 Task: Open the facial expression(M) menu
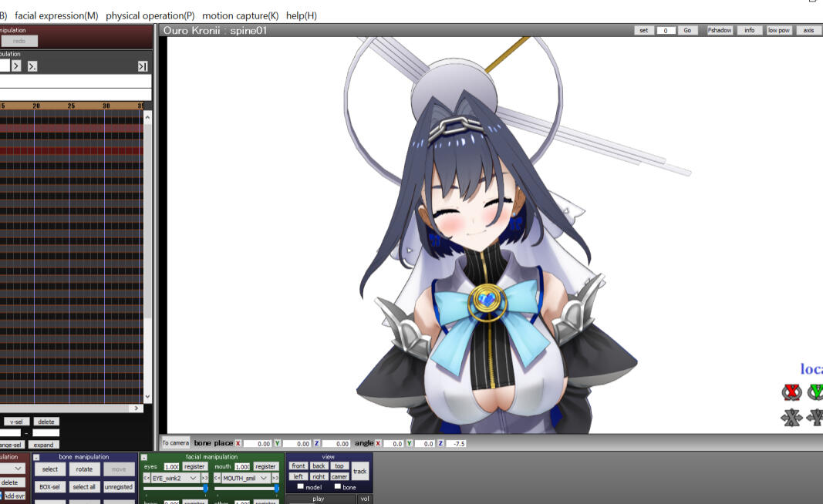click(x=56, y=15)
